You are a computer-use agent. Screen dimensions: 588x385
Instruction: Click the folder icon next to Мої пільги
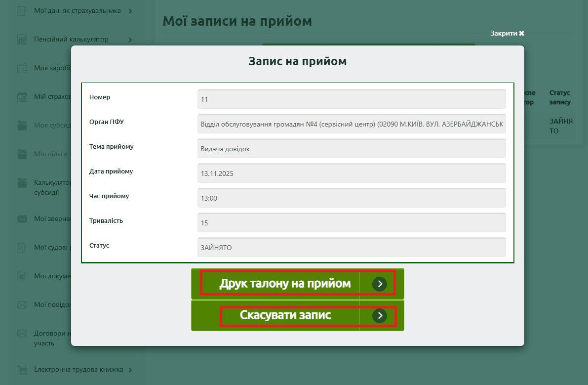click(x=22, y=154)
